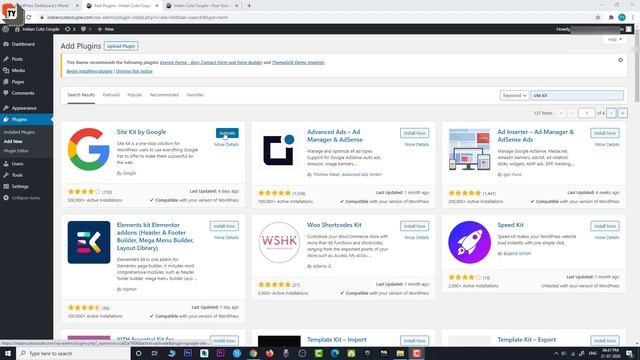640x360 pixels.
Task: Open Task View on the taskbar
Action: tap(155, 353)
